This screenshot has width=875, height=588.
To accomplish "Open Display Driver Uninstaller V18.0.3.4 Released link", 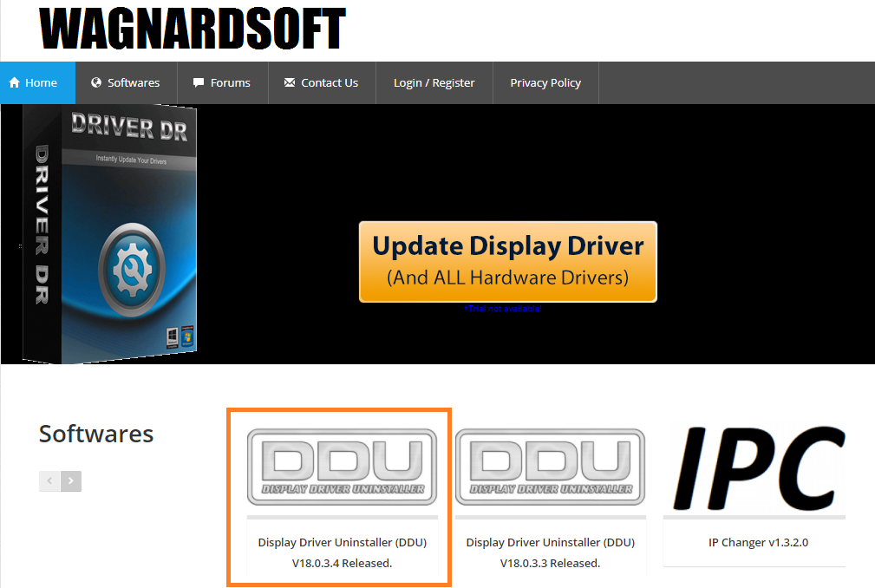I will click(342, 552).
